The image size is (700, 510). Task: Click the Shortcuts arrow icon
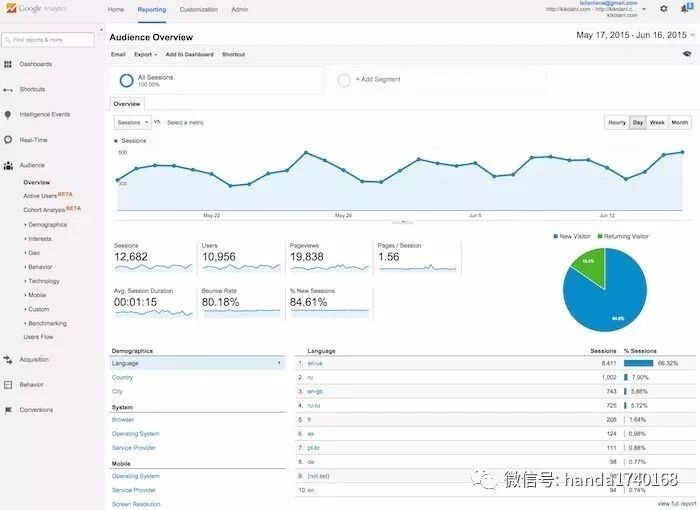coord(8,90)
